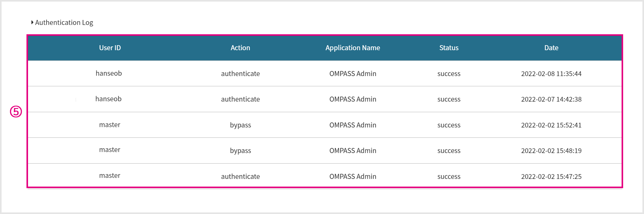Click authenticate action in the first row
The image size is (644, 214).
point(240,74)
